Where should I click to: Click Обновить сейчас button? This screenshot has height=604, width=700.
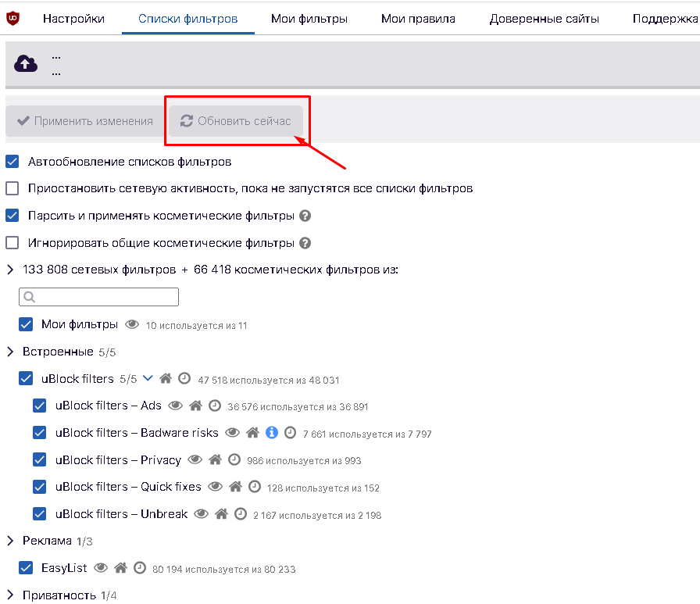pyautogui.click(x=236, y=121)
